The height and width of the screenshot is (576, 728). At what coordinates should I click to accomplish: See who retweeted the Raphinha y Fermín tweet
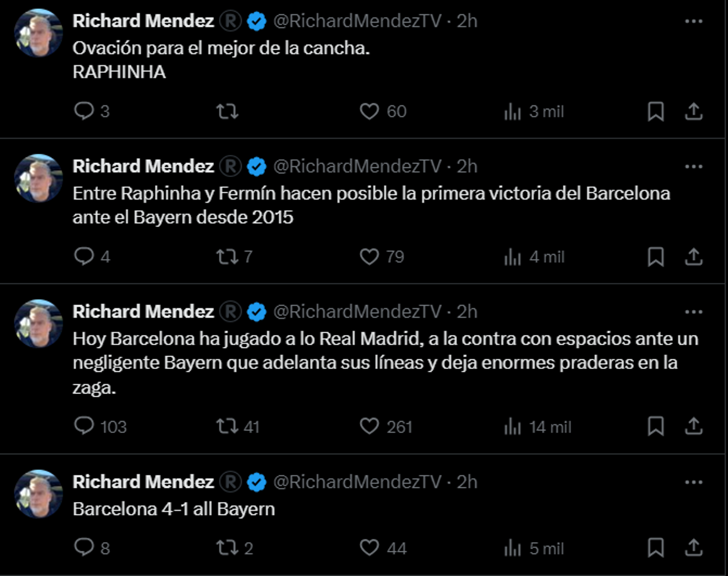(233, 256)
